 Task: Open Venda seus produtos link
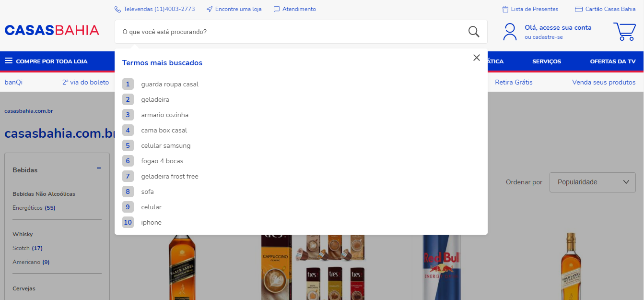coord(604,82)
